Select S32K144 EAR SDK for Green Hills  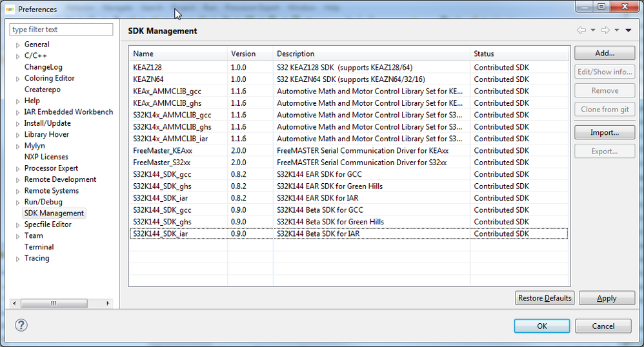click(329, 186)
